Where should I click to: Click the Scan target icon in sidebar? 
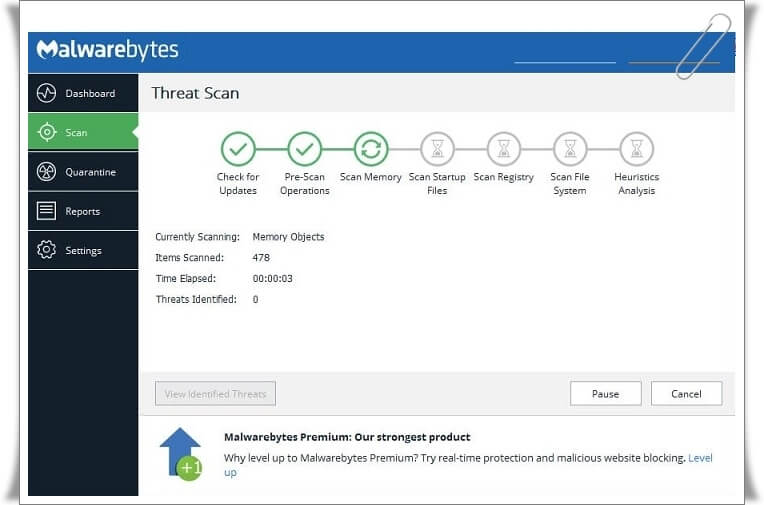click(x=47, y=132)
